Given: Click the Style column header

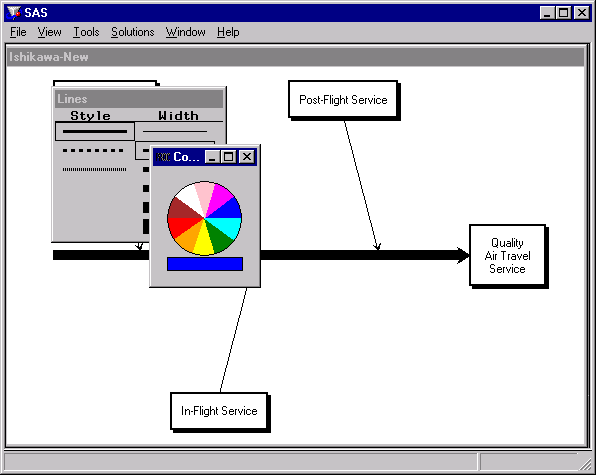Looking at the screenshot, I should 90,116.
